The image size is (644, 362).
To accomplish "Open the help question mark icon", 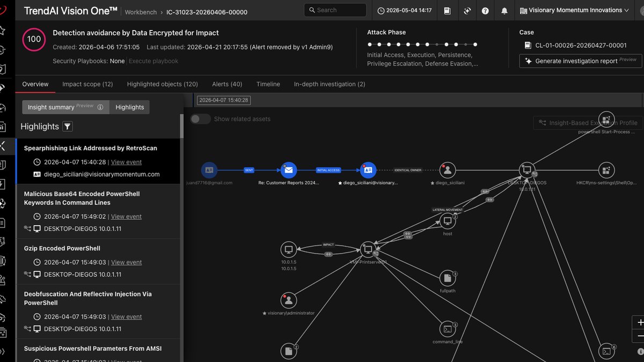I will coord(485,10).
